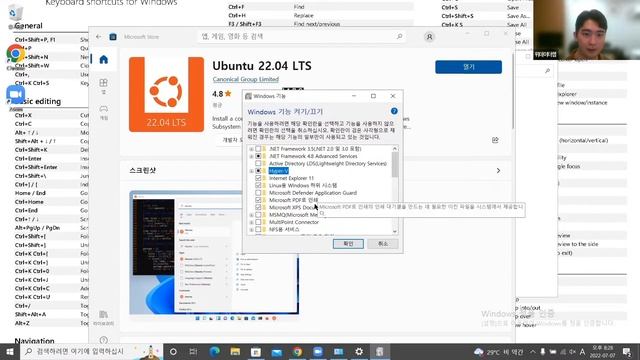Click the share icon on Ubuntu page

point(495,140)
